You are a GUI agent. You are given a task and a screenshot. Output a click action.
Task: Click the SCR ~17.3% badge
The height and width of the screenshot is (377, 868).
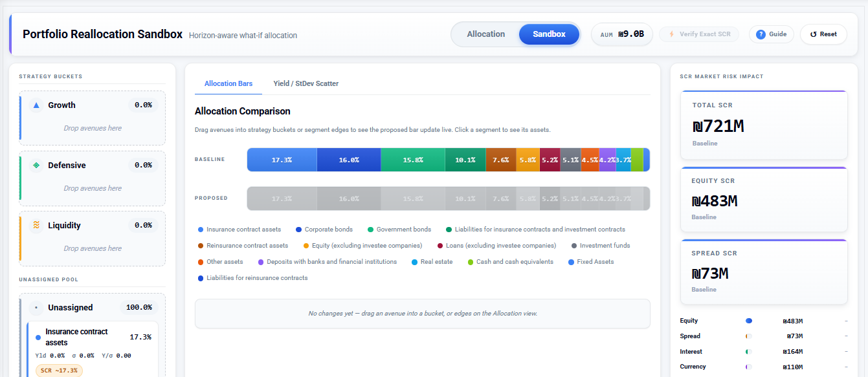click(x=59, y=371)
